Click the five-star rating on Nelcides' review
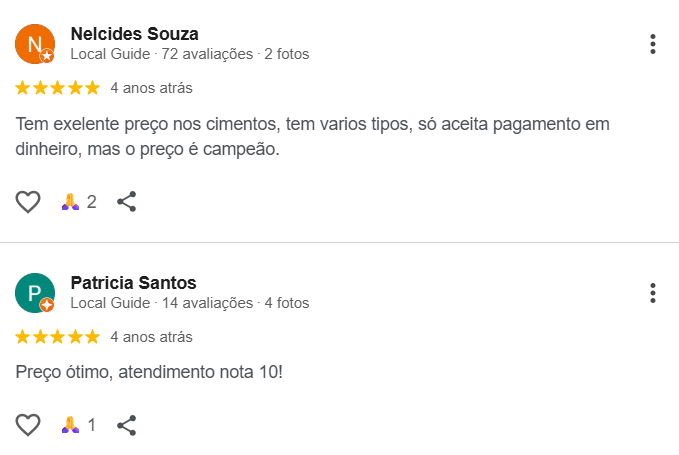Image resolution: width=679 pixels, height=455 pixels. [58, 88]
